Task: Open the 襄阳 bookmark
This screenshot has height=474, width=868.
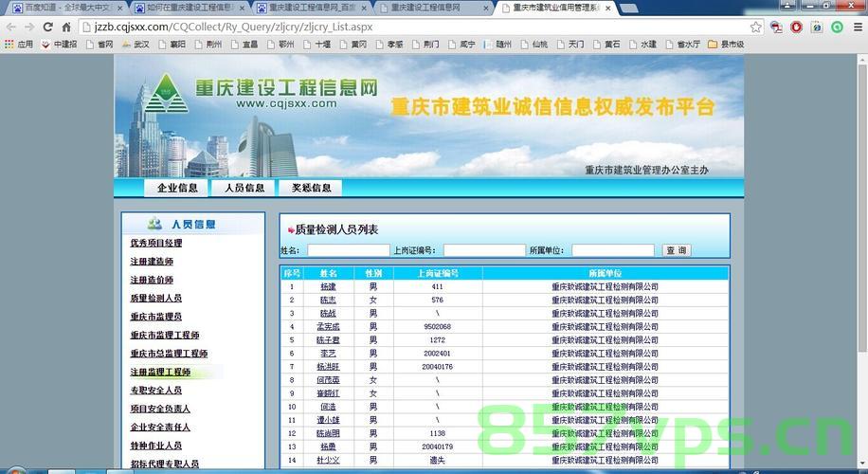Action: point(172,45)
